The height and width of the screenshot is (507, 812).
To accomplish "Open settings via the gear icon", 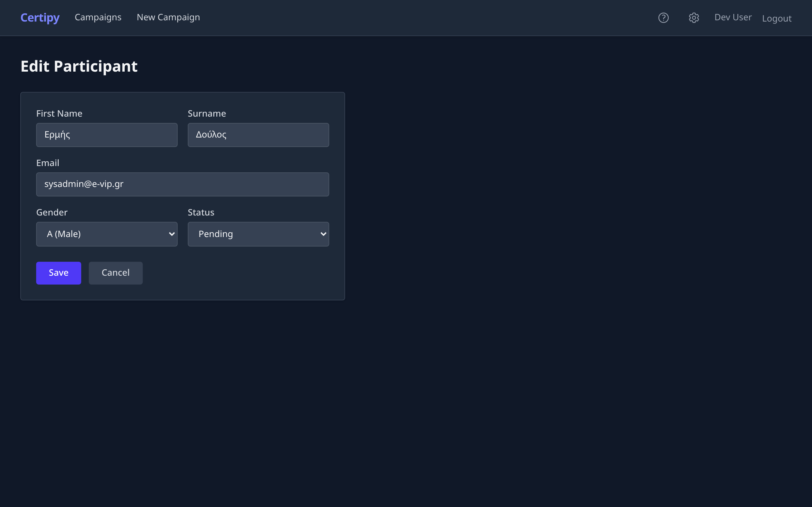I will click(x=694, y=18).
